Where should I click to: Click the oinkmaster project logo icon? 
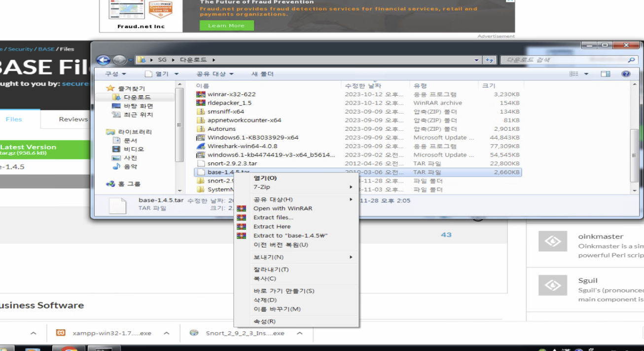tap(552, 241)
